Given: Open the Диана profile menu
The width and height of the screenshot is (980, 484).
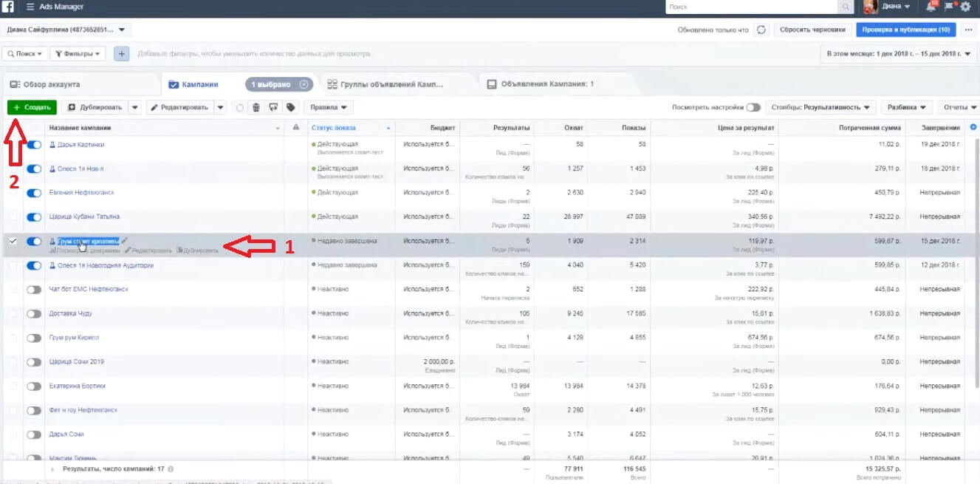Looking at the screenshot, I should pyautogui.click(x=896, y=7).
